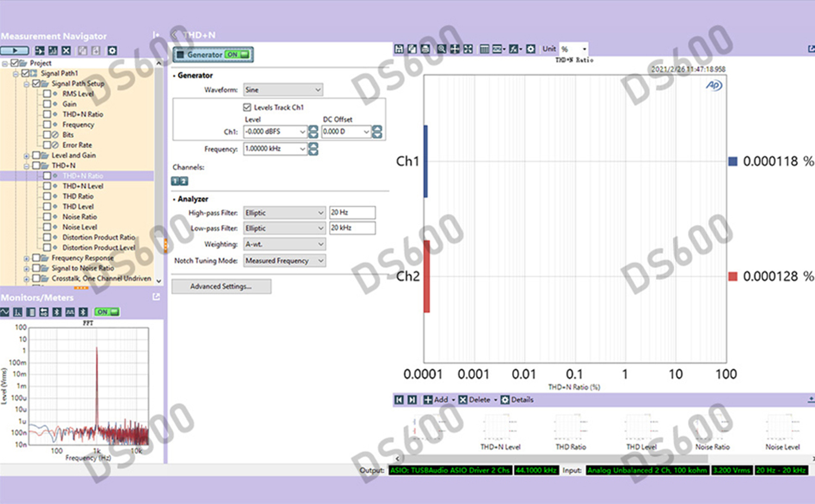
Task: Open the Weighting A-wt. dropdown
Action: (284, 244)
